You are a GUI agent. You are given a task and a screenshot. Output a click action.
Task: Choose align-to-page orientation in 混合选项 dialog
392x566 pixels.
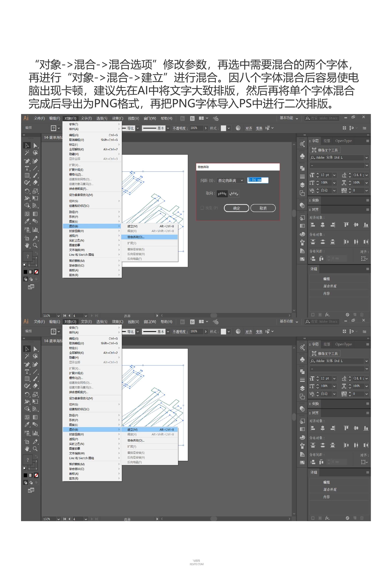coord(222,194)
